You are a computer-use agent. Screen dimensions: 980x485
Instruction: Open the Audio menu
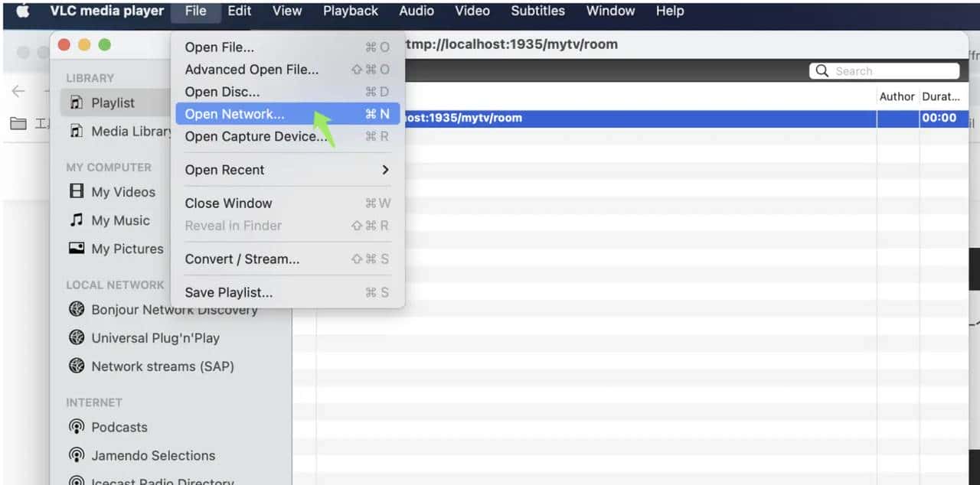(416, 11)
